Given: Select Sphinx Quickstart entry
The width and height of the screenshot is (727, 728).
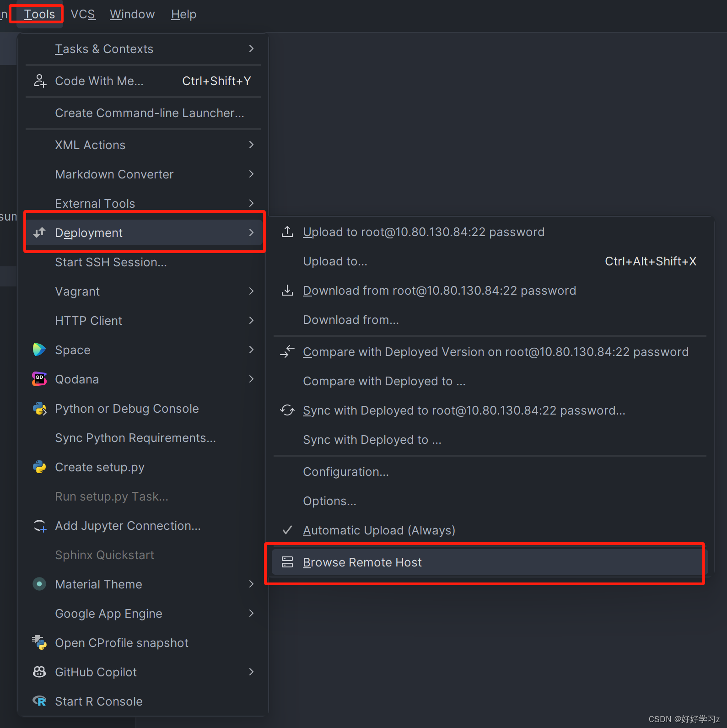Looking at the screenshot, I should pos(143,555).
